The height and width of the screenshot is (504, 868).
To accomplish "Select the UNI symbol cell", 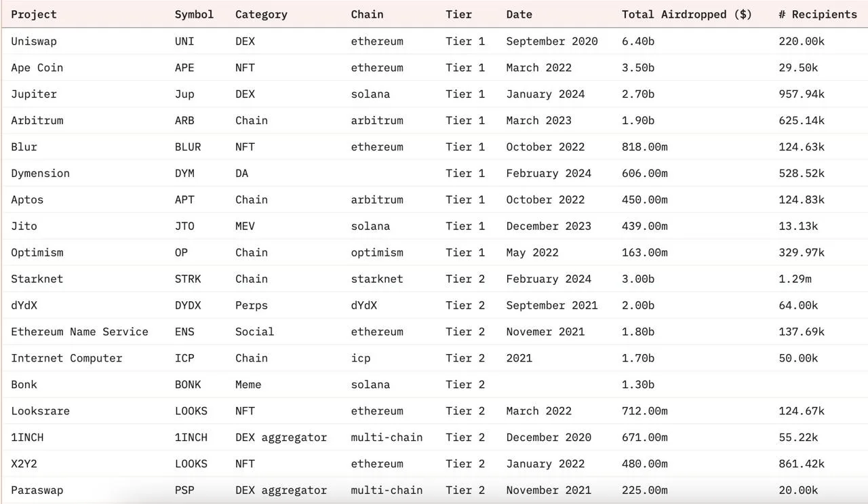I will [184, 41].
